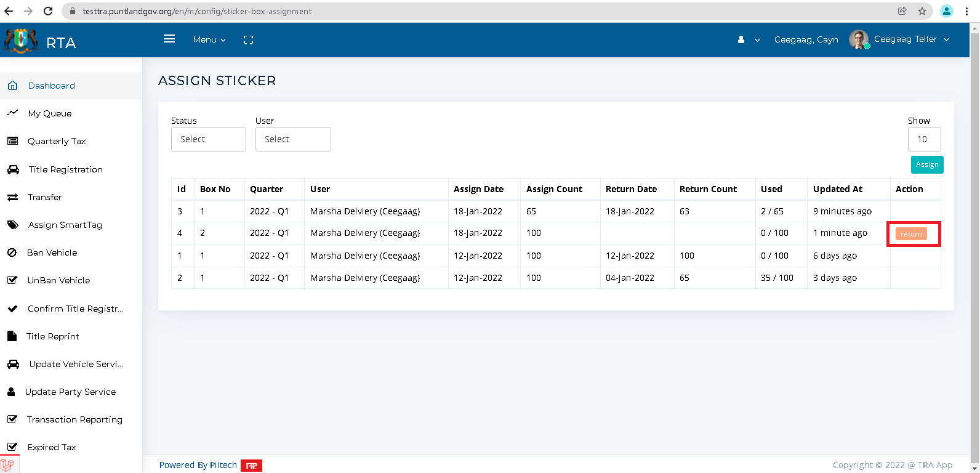Open Confirm Title Registration page
This screenshot has width=980, height=473.
pyautogui.click(x=75, y=309)
